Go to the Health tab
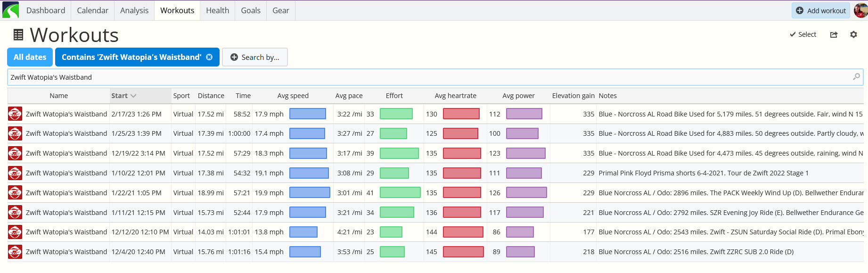Viewport: 868px width, 273px height. pyautogui.click(x=217, y=10)
